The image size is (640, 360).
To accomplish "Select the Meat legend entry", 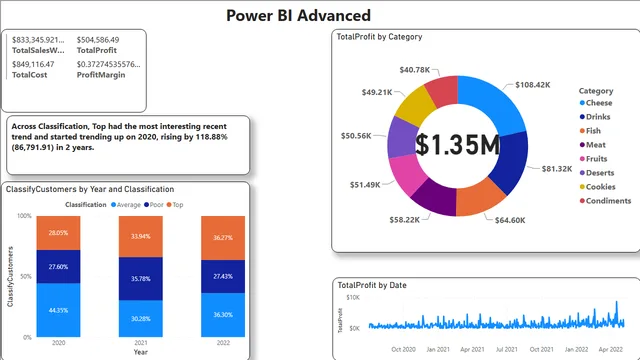I will pos(593,145).
